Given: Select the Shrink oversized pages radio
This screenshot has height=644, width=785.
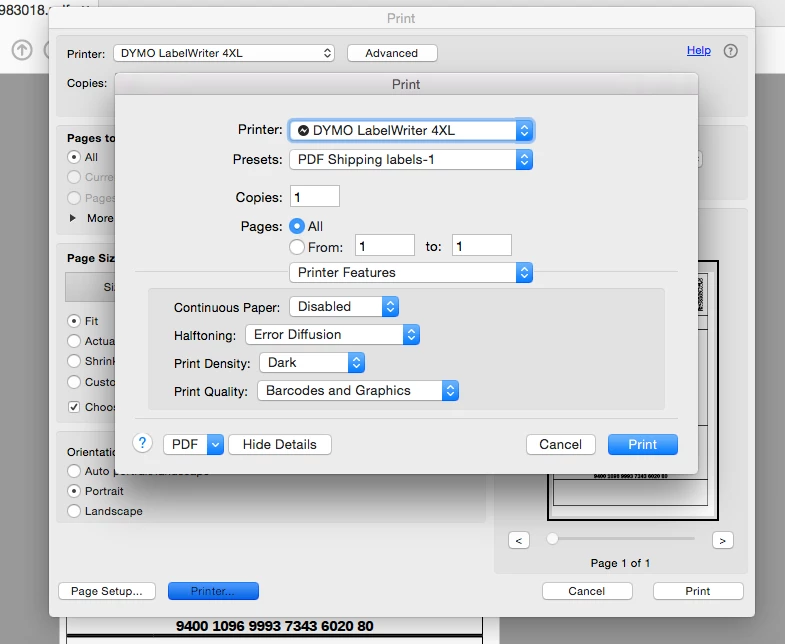Looking at the screenshot, I should [x=74, y=361].
